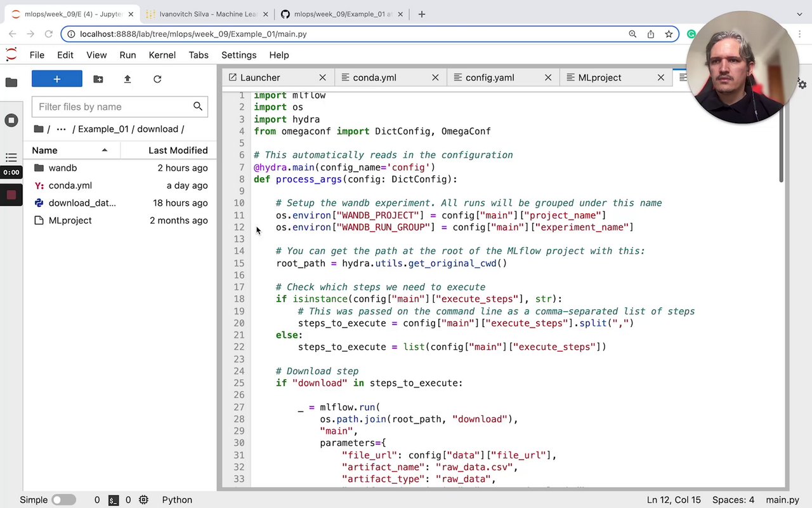Open the browser tab search chevron
This screenshot has width=812, height=508.
(x=800, y=14)
